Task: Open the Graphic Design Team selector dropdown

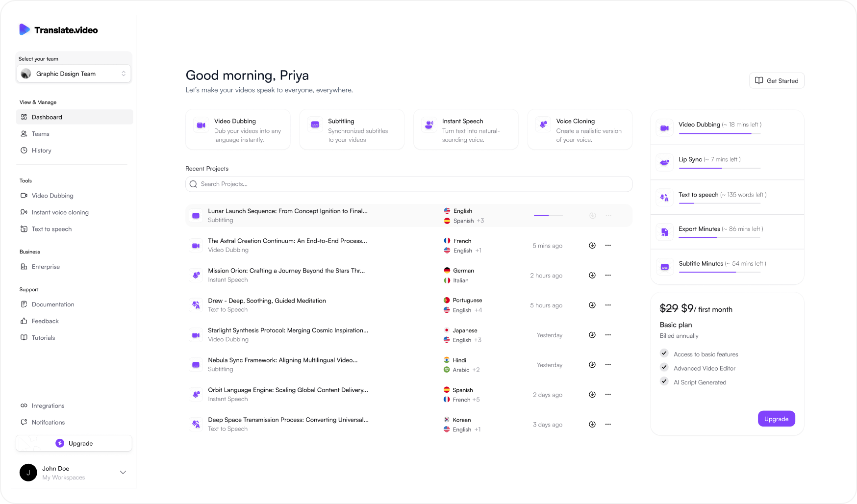Action: pyautogui.click(x=74, y=74)
